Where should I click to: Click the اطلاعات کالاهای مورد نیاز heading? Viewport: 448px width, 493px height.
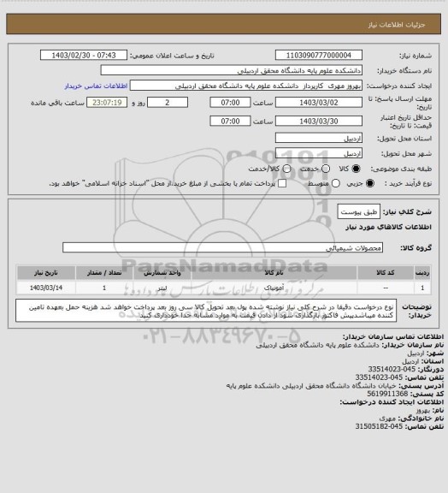[x=388, y=227]
